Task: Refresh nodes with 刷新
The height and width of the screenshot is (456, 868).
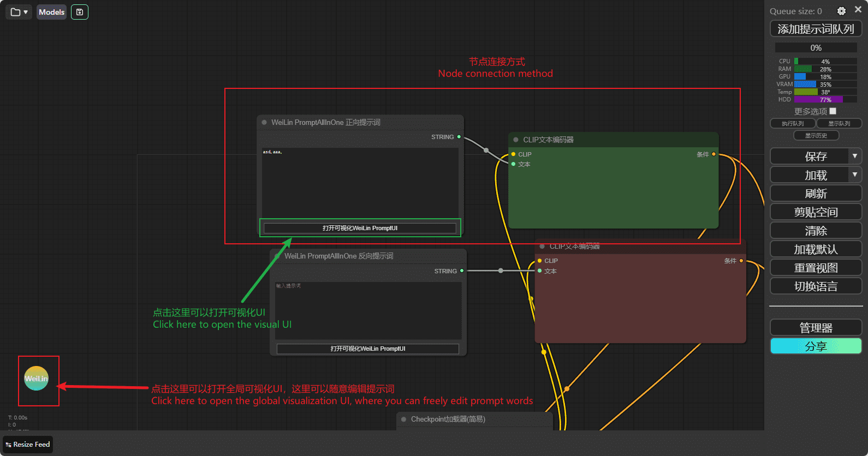Action: (816, 193)
